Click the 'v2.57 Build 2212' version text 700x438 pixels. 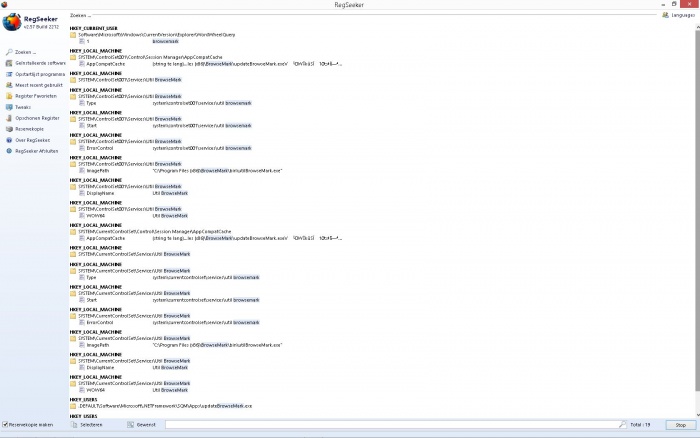coord(41,27)
